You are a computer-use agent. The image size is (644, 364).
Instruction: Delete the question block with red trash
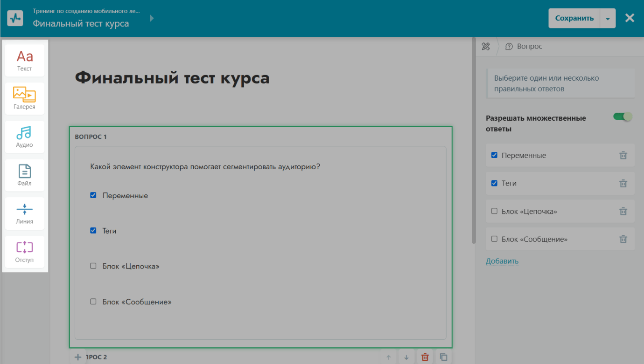click(x=425, y=357)
